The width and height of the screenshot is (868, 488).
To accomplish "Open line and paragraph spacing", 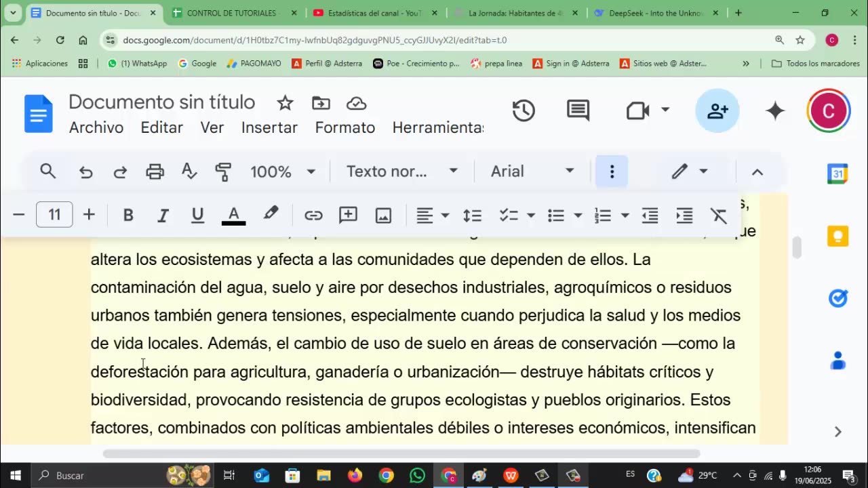I will (472, 216).
